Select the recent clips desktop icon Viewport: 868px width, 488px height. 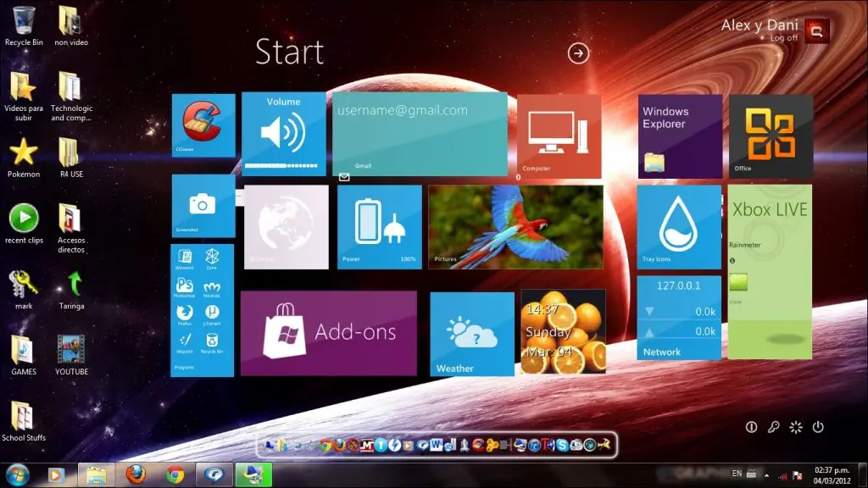coord(24,224)
